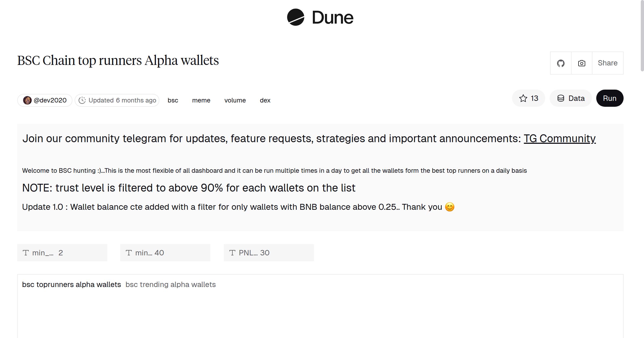Click the clock icon next to Updated

coord(82,100)
